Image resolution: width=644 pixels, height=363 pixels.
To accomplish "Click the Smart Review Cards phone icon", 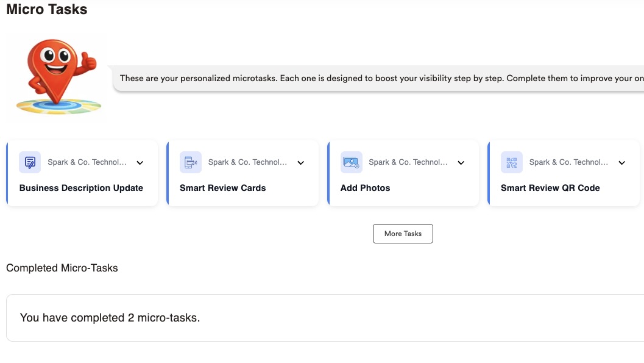I will [190, 162].
